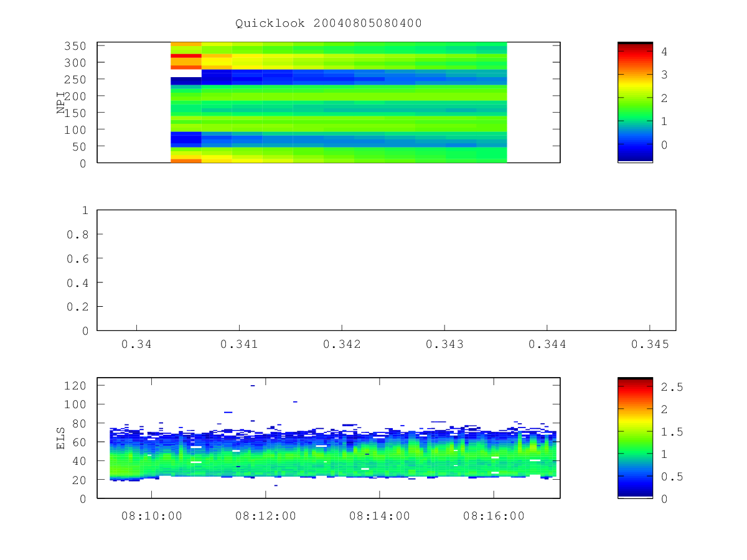Click the Quicklook 20040805080400 title
This screenshot has width=747, height=560.
click(329, 24)
